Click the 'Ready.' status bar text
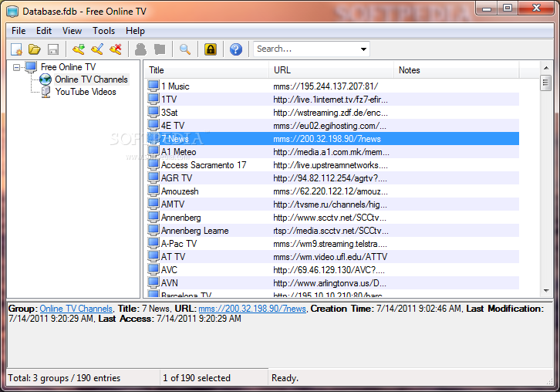 tap(285, 377)
